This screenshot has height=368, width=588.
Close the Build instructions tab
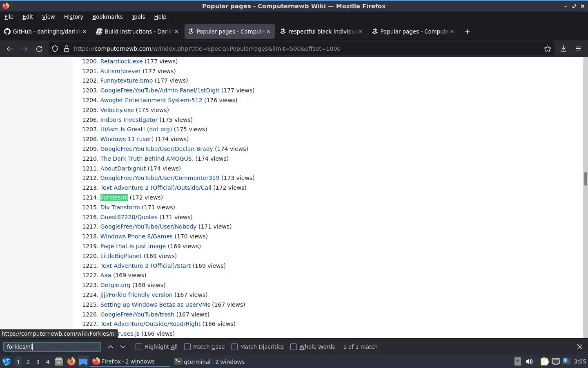coord(176,31)
